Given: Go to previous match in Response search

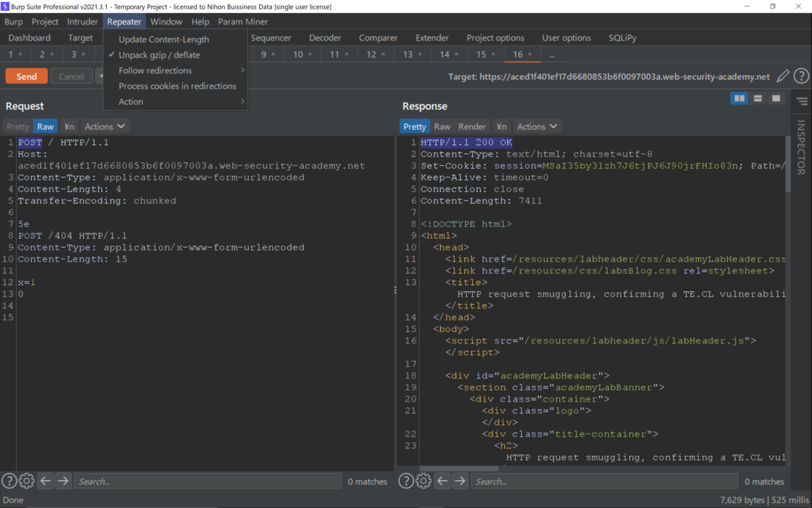Looking at the screenshot, I should tap(443, 481).
